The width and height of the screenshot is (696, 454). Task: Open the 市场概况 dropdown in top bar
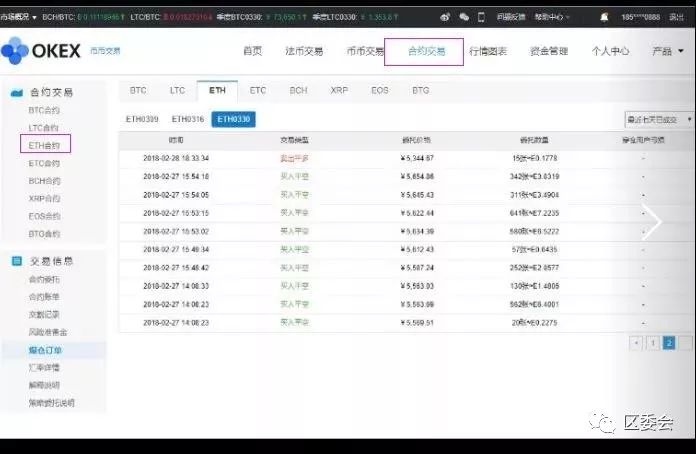click(18, 17)
